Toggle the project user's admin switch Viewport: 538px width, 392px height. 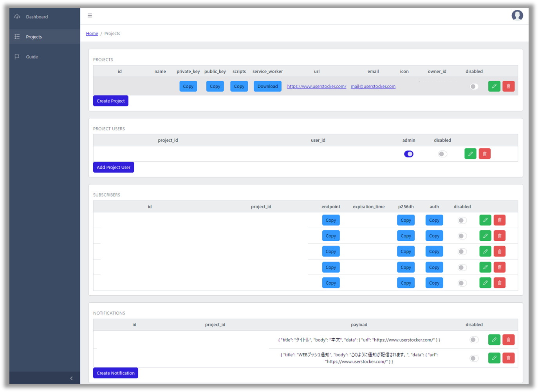pyautogui.click(x=409, y=154)
